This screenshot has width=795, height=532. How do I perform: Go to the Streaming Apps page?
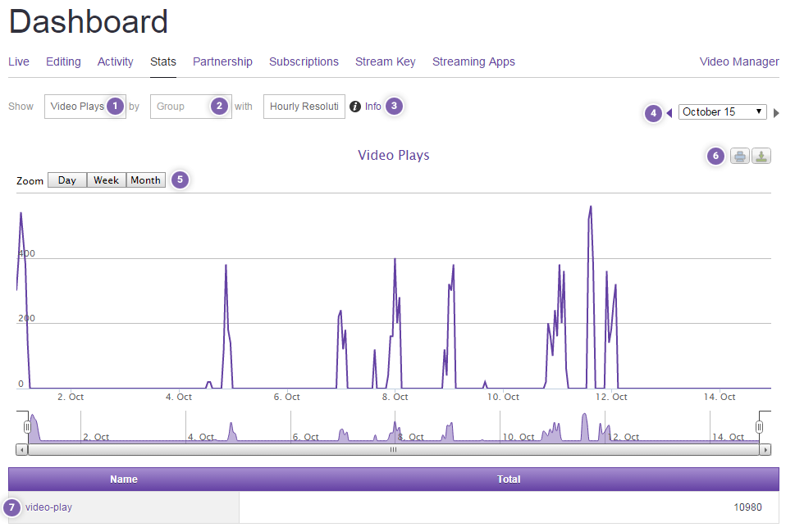click(473, 61)
